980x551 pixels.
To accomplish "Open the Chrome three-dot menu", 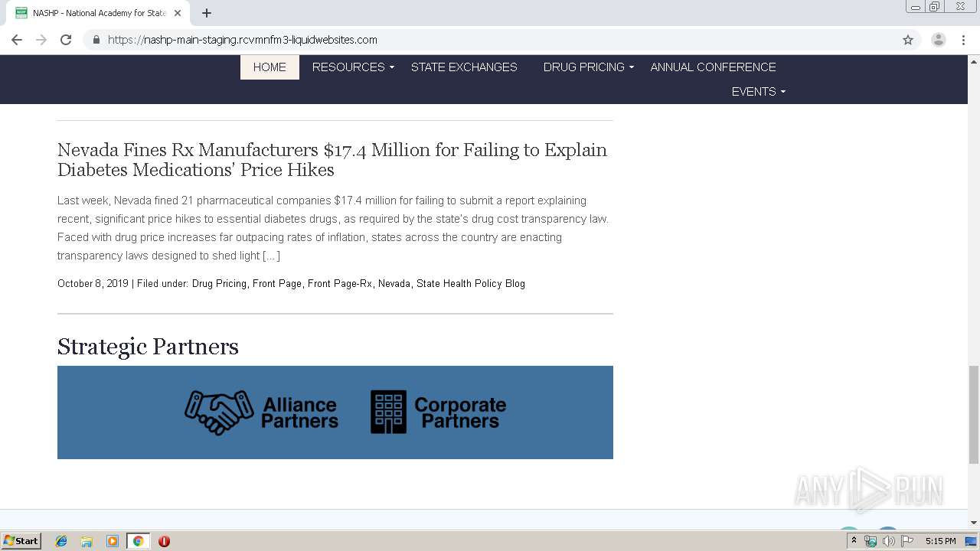I will coord(963,40).
